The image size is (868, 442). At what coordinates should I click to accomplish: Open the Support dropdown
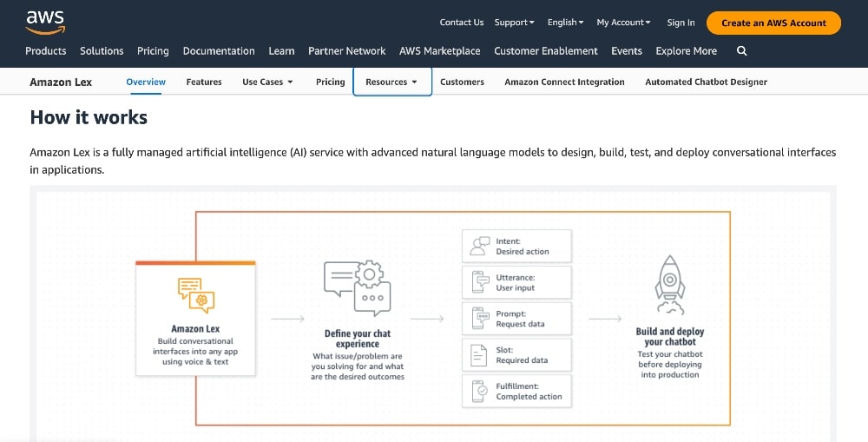(514, 23)
